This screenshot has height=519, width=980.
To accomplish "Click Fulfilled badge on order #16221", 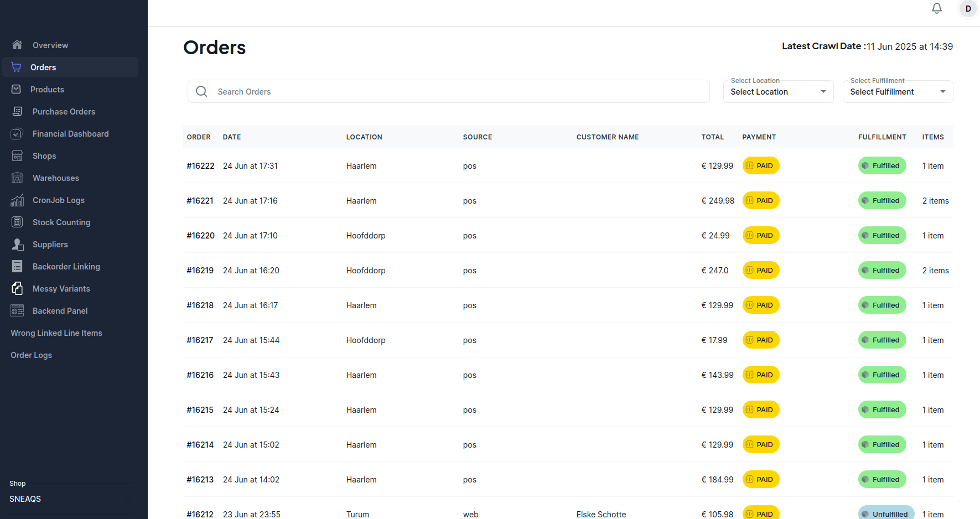I will pyautogui.click(x=882, y=200).
